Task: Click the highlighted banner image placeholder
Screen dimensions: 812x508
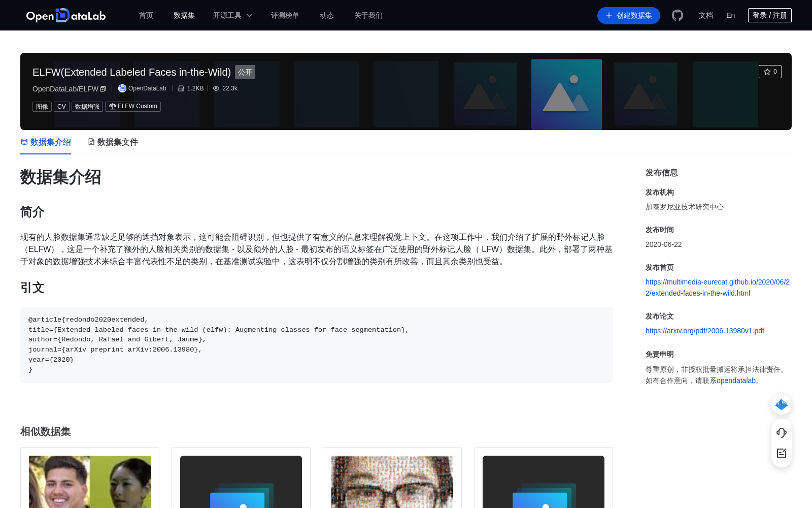Action: pos(566,94)
